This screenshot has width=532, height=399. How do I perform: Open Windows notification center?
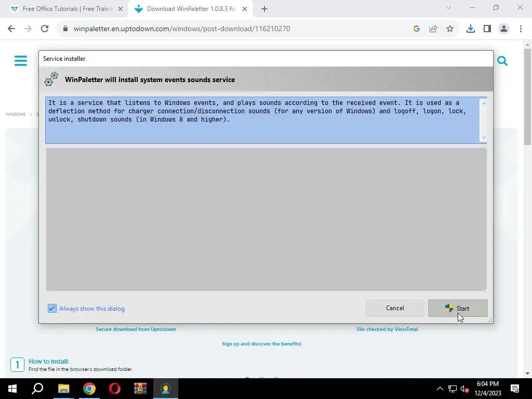[x=515, y=389]
